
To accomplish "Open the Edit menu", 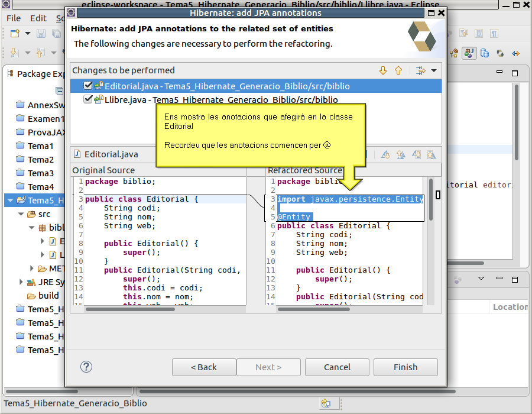I will [x=38, y=18].
